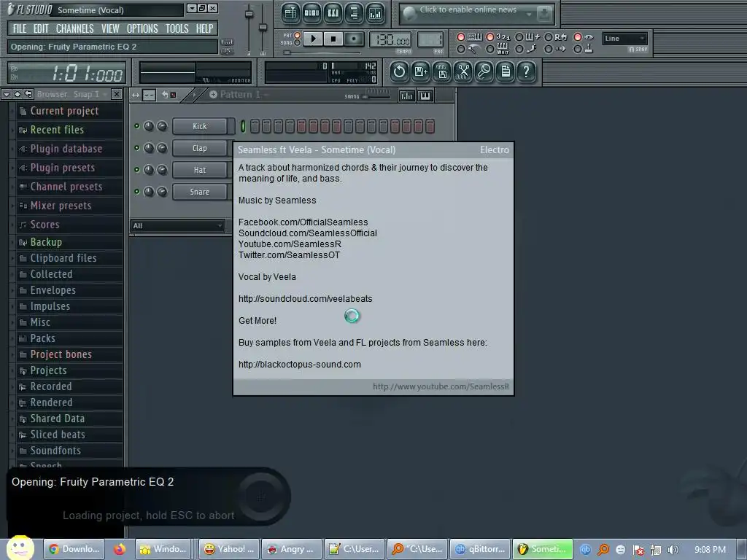Toggle metronome switch
Viewport: 747px width, 560px height.
click(461, 49)
